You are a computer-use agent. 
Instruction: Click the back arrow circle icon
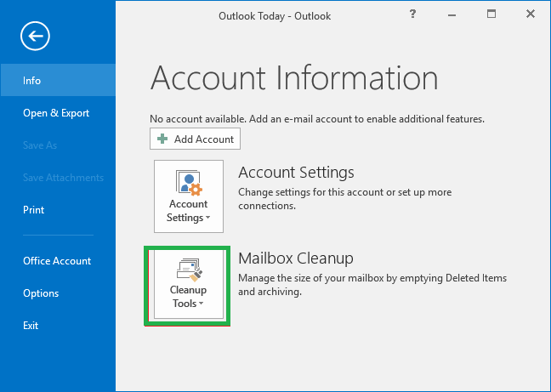click(x=35, y=36)
